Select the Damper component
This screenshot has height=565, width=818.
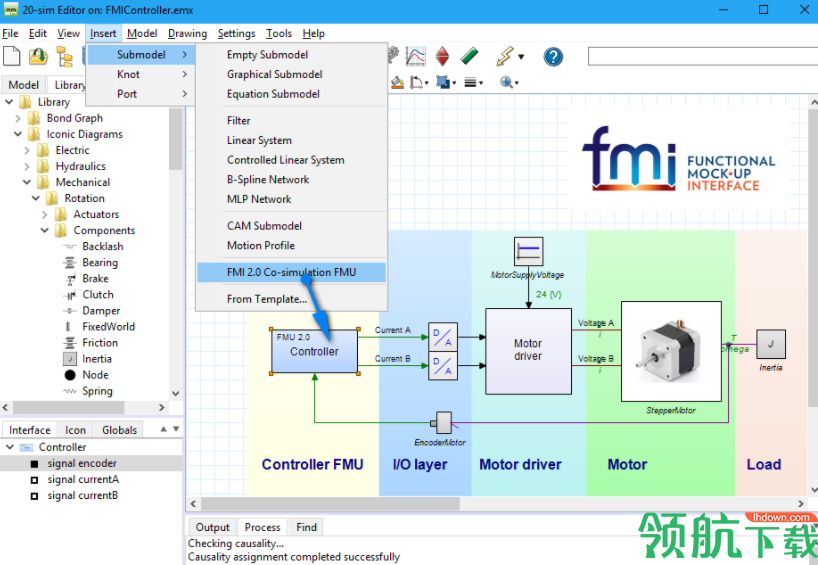[101, 310]
